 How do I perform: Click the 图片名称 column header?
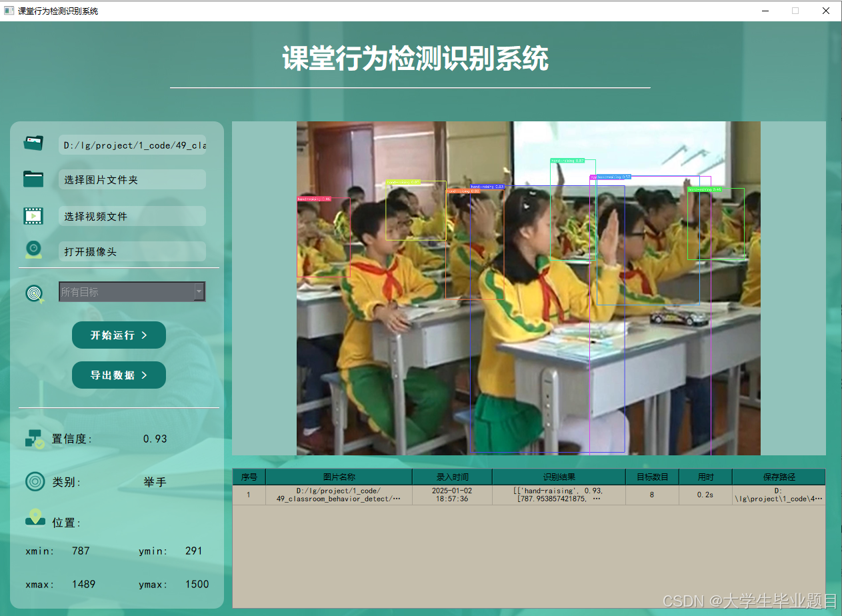[339, 477]
